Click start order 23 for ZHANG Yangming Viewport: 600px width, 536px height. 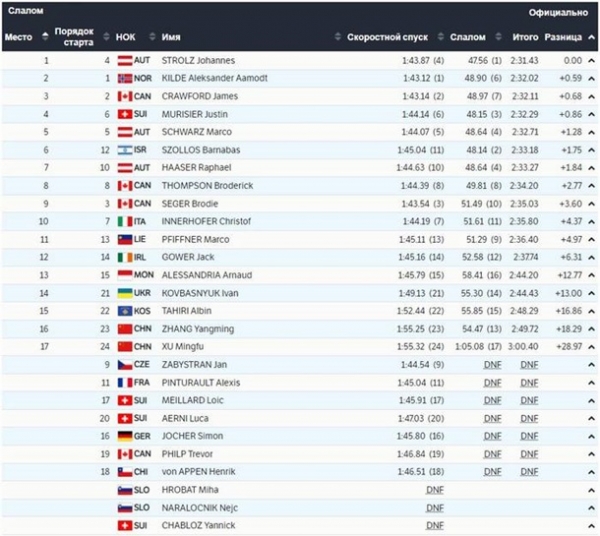105,329
